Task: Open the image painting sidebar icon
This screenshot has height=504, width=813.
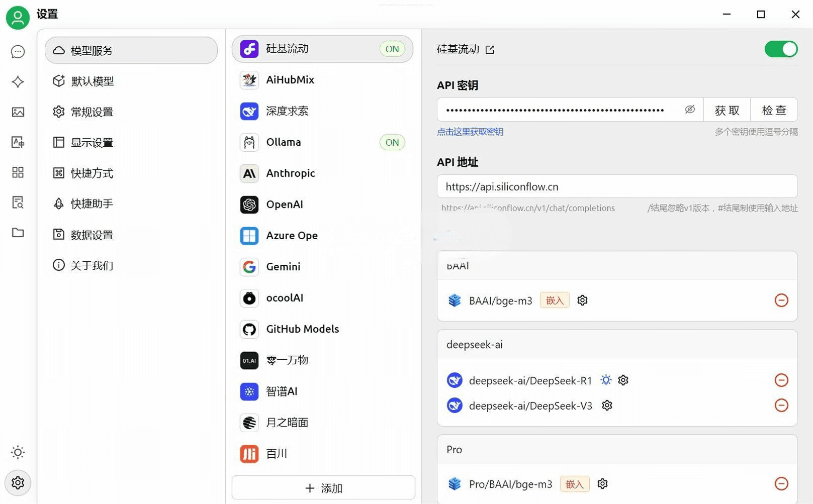Action: click(18, 112)
